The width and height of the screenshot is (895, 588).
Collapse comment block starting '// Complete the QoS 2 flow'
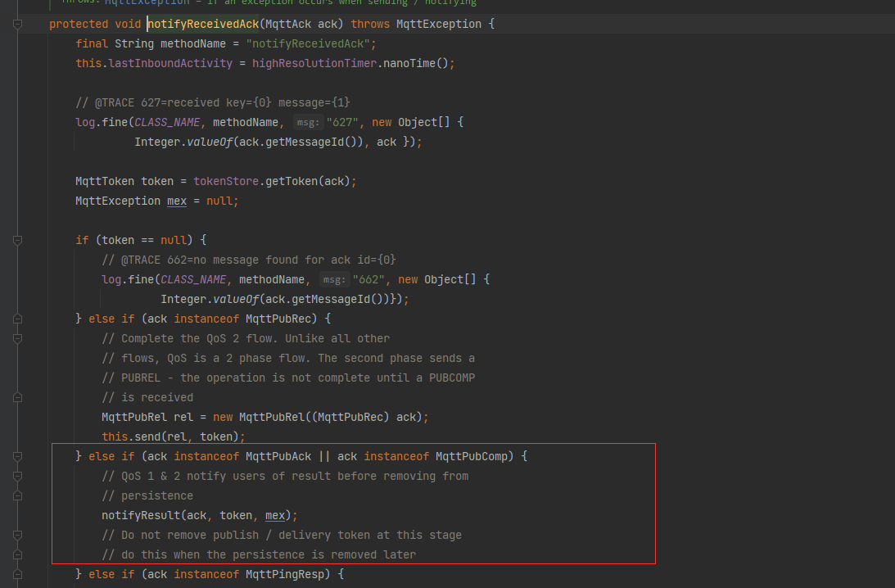[18, 338]
